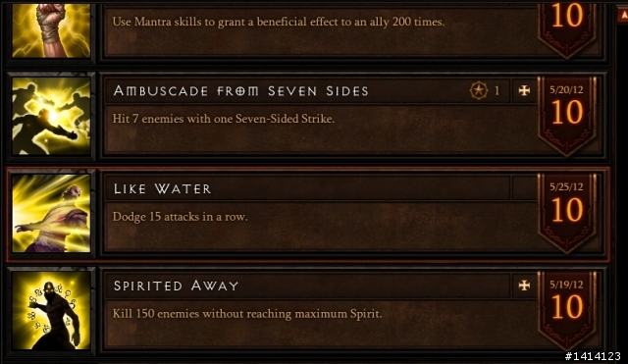Select the Spirited Away achievement title

pos(176,286)
